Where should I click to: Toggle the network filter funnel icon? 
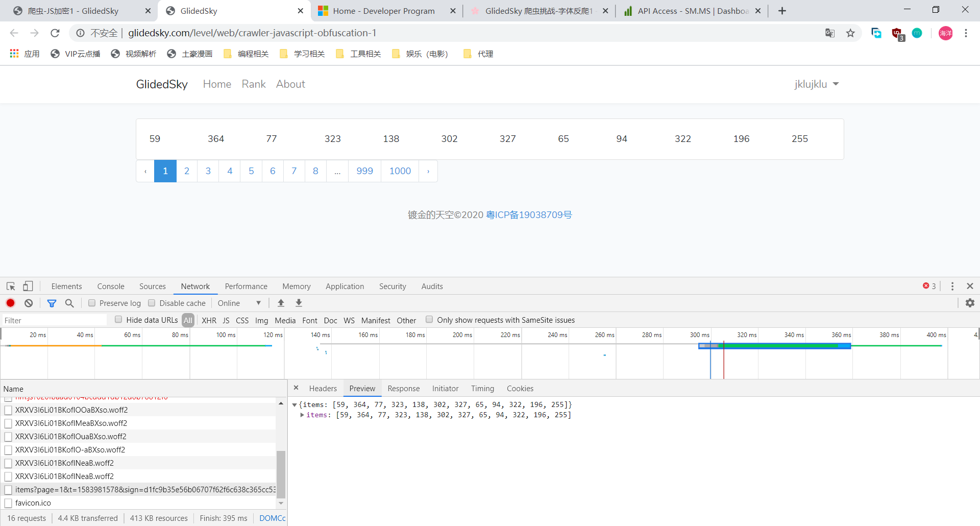[52, 303]
